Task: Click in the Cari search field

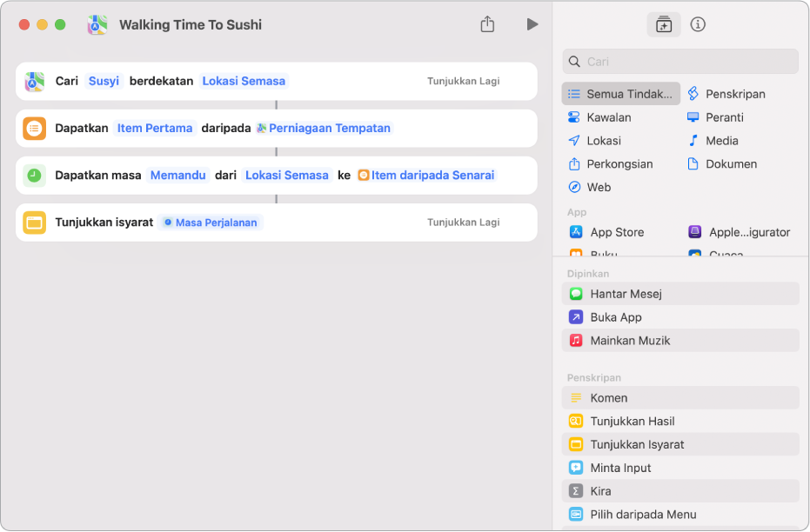Action: (x=687, y=62)
